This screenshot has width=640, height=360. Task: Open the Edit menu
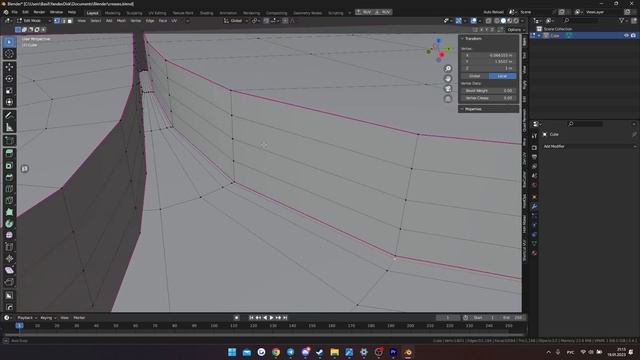[x=25, y=12]
